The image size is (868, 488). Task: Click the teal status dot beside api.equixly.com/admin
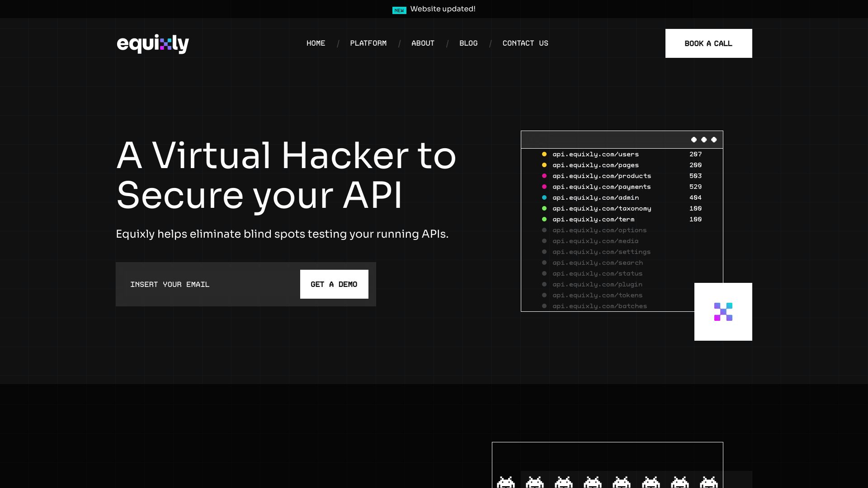544,198
